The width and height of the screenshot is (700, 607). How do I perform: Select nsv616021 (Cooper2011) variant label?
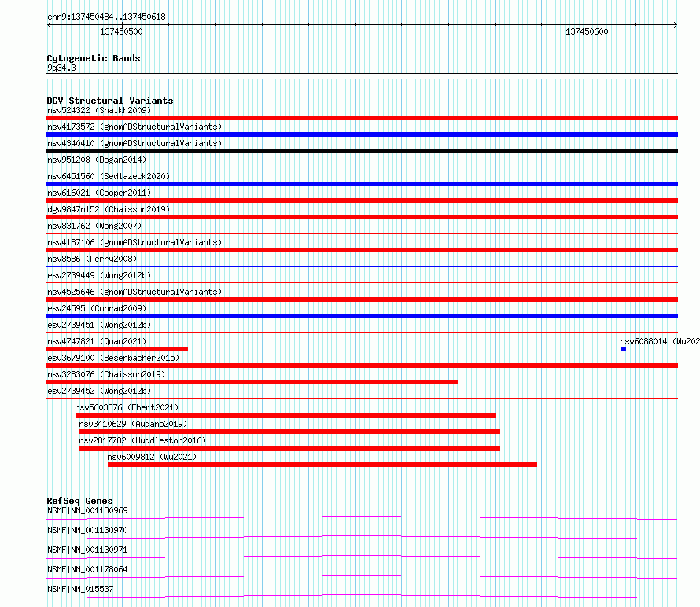click(x=99, y=193)
